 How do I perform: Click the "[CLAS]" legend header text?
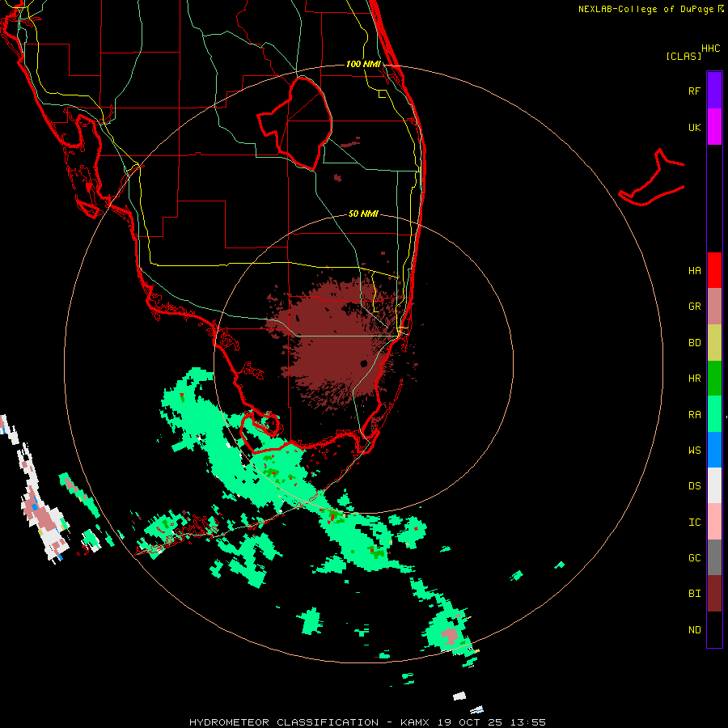684,56
